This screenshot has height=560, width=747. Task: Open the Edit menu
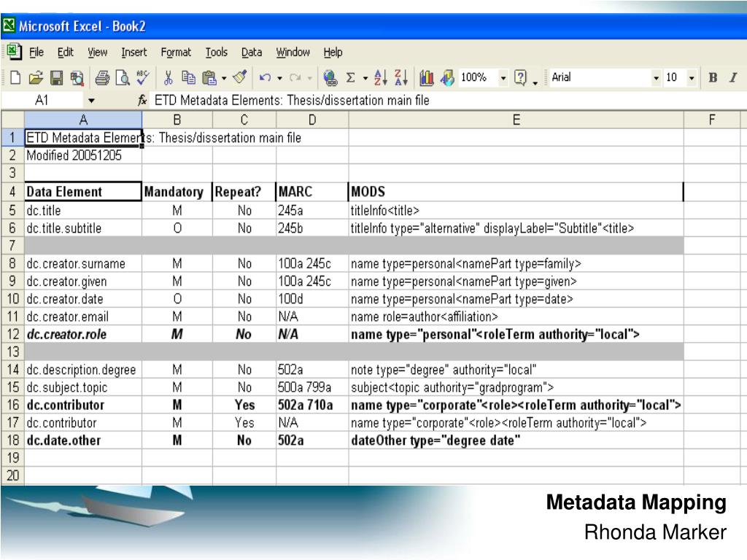pos(65,52)
